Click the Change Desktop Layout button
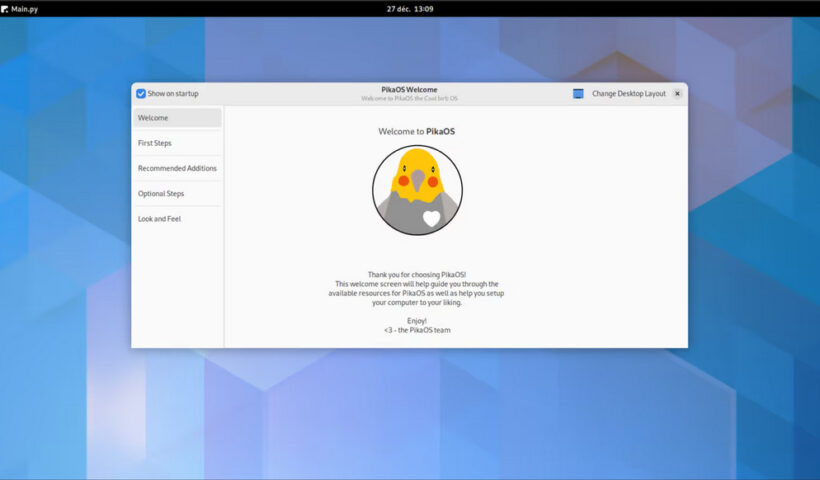The width and height of the screenshot is (820, 480). click(x=629, y=94)
